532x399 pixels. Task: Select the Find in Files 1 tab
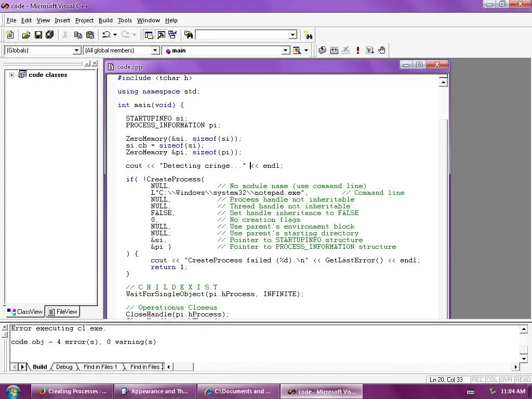coord(100,367)
